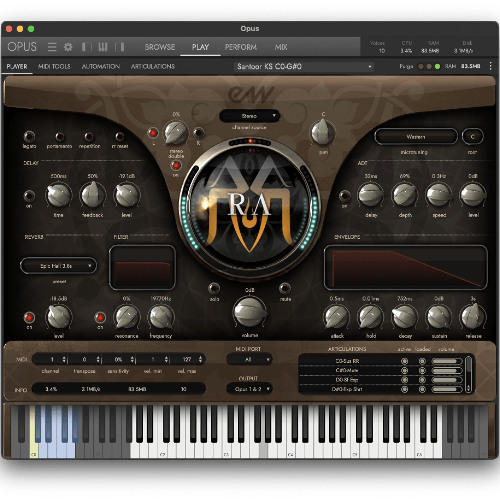The image size is (500, 500).
Task: Toggle the ADT on switch
Action: click(x=345, y=196)
